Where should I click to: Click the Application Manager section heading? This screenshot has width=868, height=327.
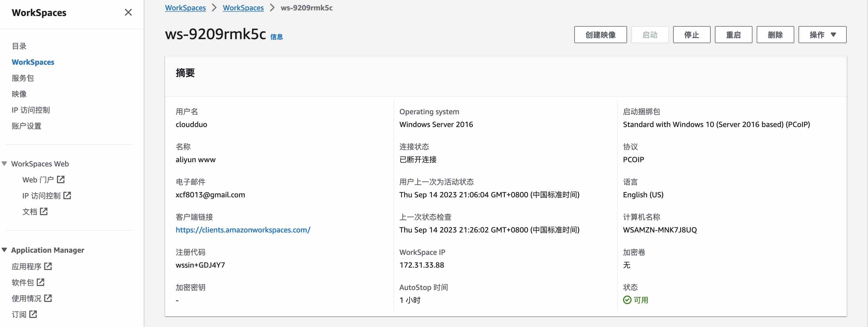click(x=48, y=250)
